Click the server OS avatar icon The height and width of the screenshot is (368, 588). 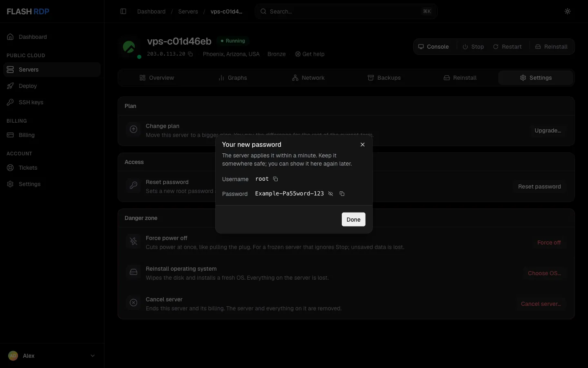click(129, 47)
